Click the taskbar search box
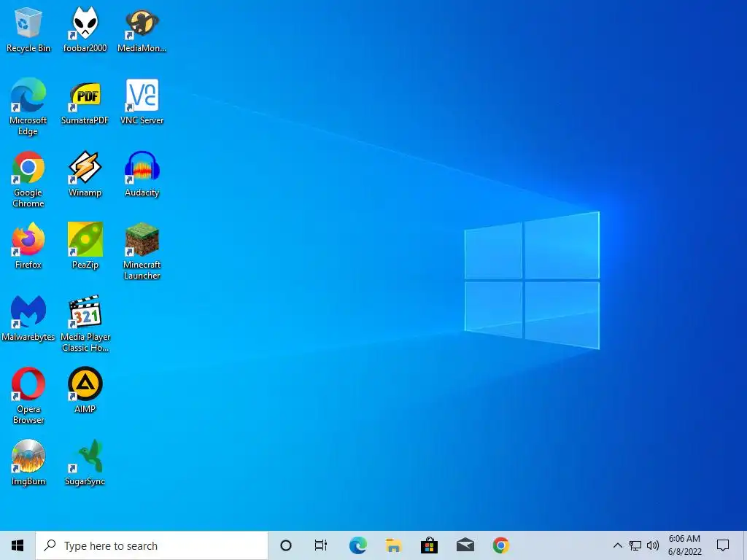The width and height of the screenshot is (747, 560). coord(152,545)
